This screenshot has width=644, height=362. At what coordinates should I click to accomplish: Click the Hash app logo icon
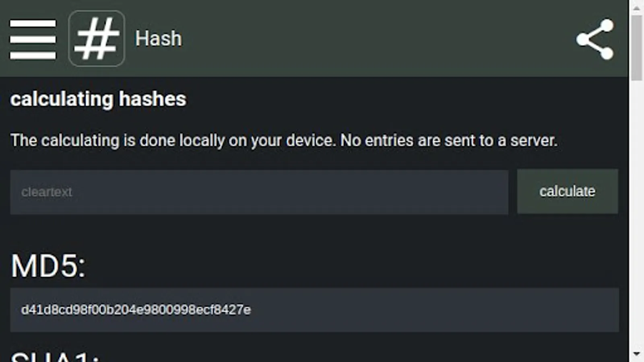(x=97, y=39)
